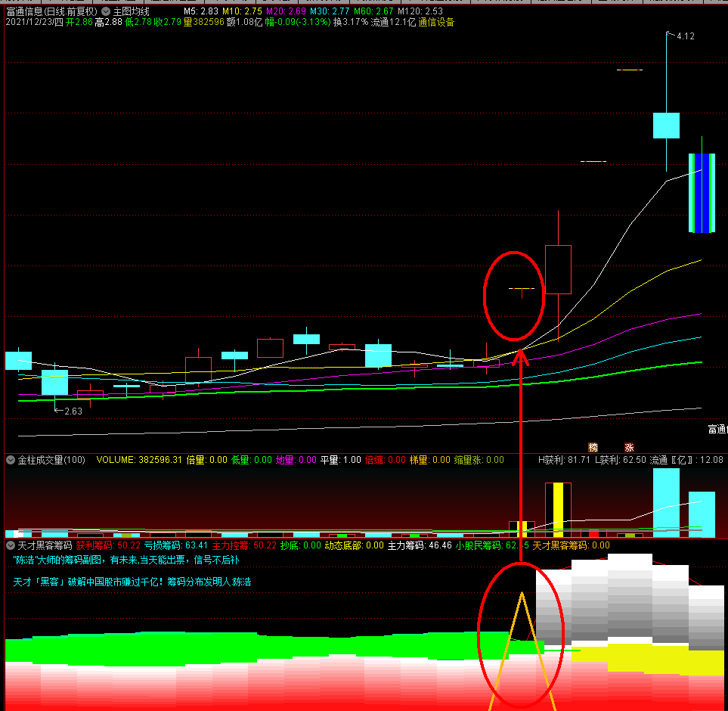
Task: Click the 梯量: 0.00 indicator value
Action: click(430, 460)
